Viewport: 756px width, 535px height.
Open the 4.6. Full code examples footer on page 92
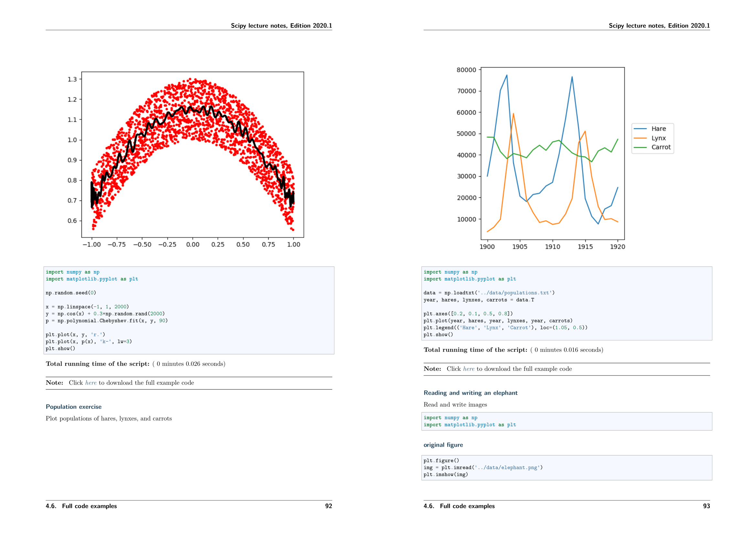pyautogui.click(x=81, y=506)
